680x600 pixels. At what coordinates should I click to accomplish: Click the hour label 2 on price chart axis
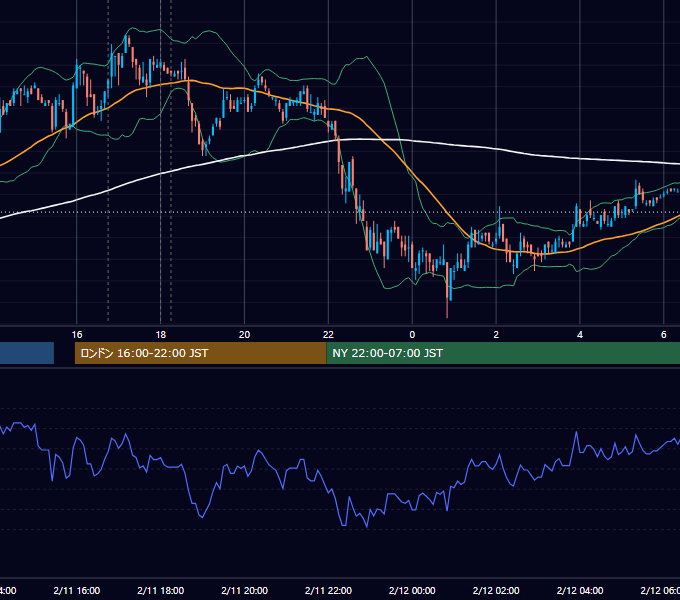pos(496,335)
